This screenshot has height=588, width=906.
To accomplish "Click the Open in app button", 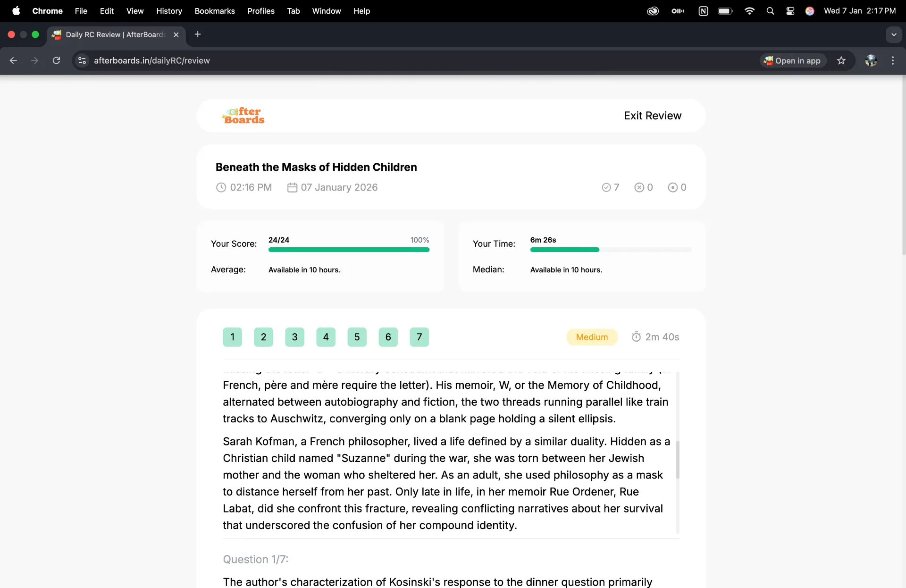I will pos(793,60).
